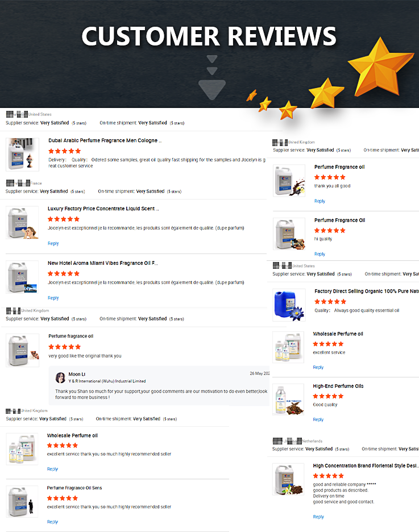Click the large gold star graphic
This screenshot has height=532, width=419.
[380, 68]
